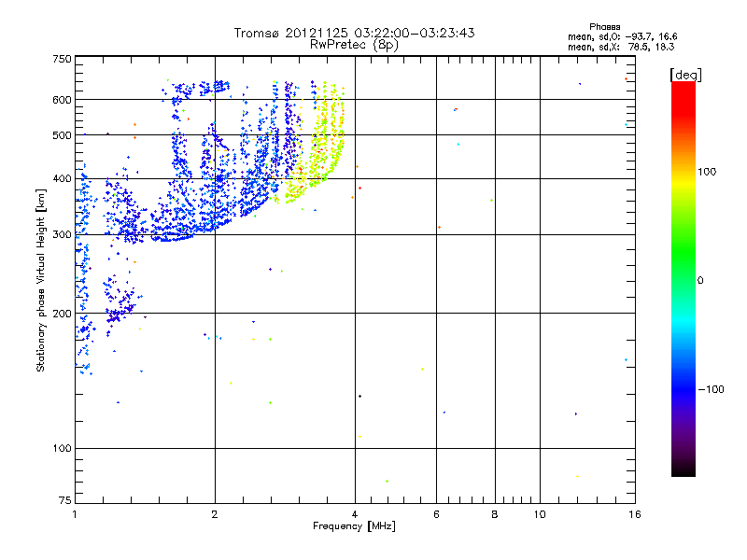Click the x-axis tick label 6

pos(436,514)
